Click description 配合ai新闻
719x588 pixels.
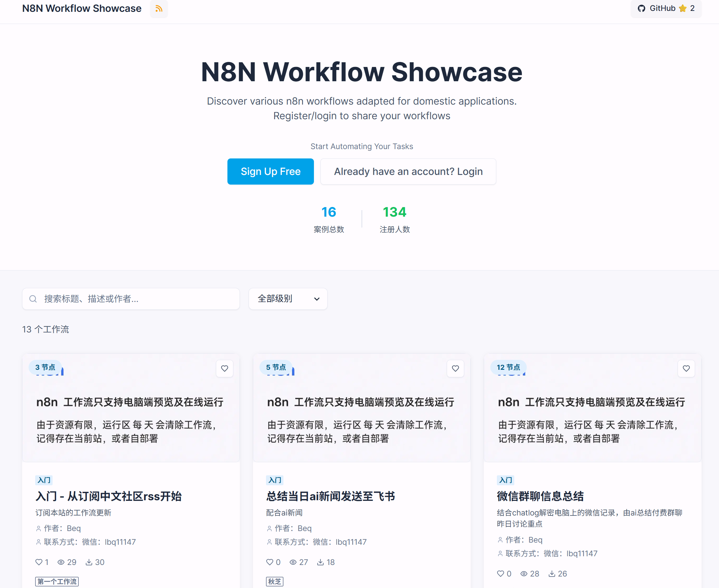(284, 513)
